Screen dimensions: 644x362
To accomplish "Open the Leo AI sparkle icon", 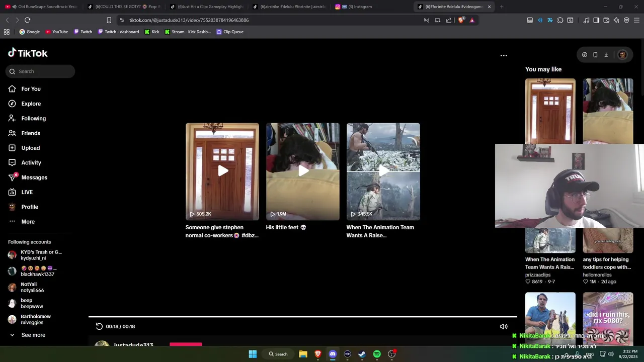I will pyautogui.click(x=616, y=20).
